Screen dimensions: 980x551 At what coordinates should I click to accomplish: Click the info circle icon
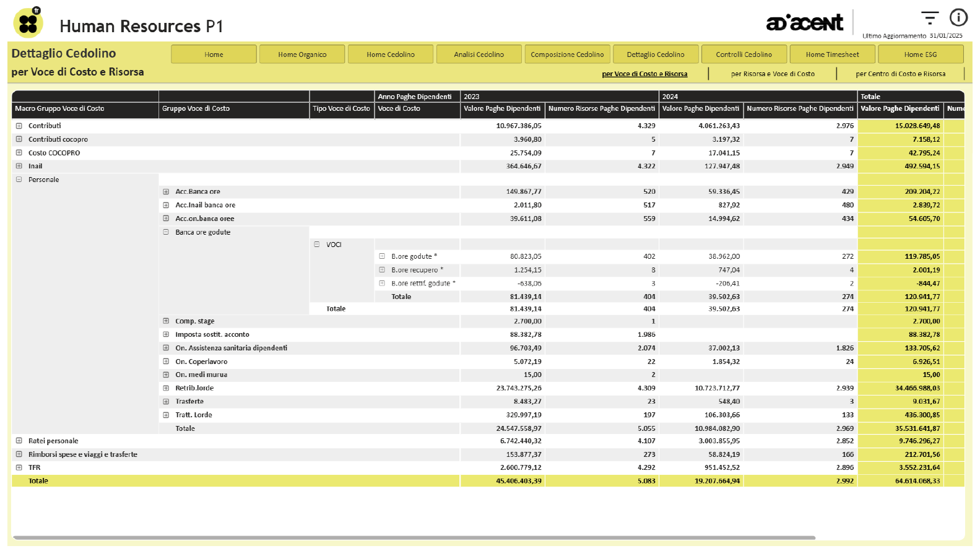point(958,17)
